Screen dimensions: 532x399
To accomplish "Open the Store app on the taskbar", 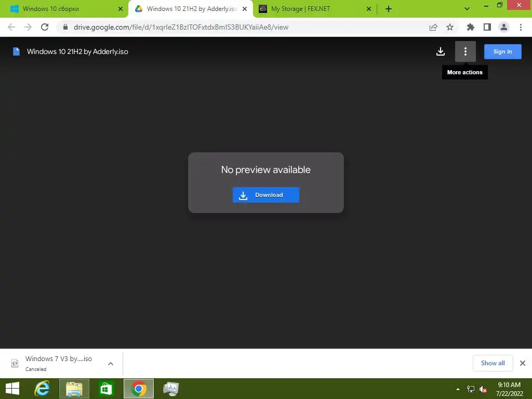I will (106, 389).
